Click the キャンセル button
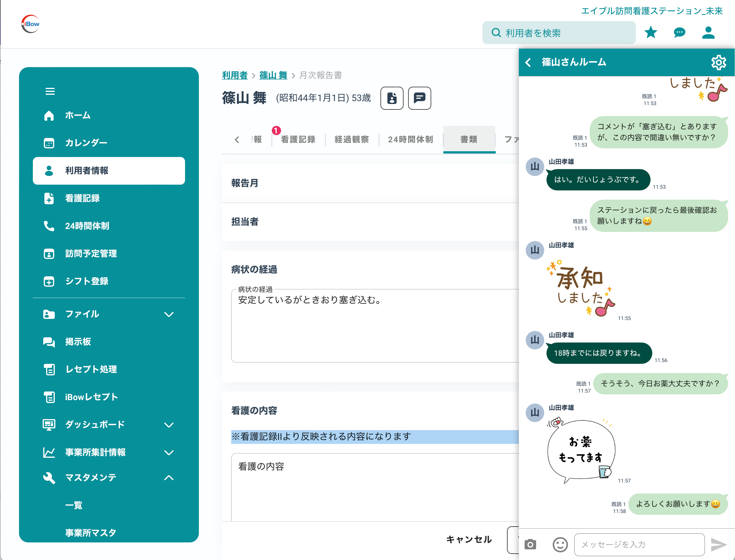This screenshot has width=735, height=560. 469,539
